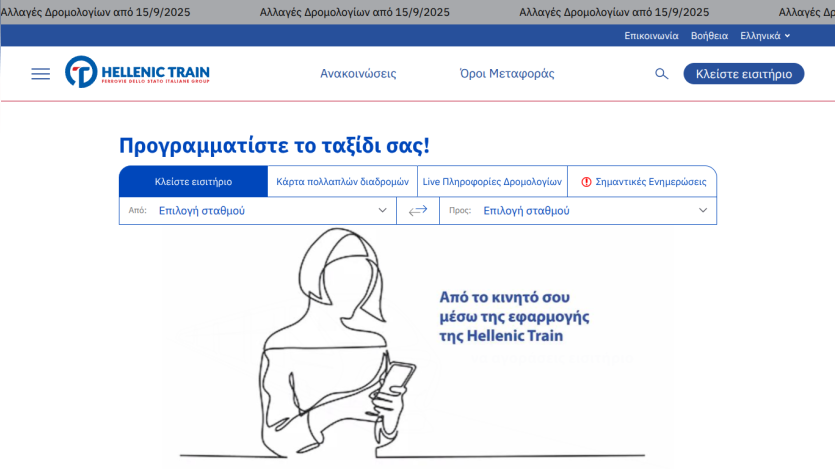Click the Επικοινωνία link in top bar
Viewport: 835px width, 469px height.
click(651, 36)
